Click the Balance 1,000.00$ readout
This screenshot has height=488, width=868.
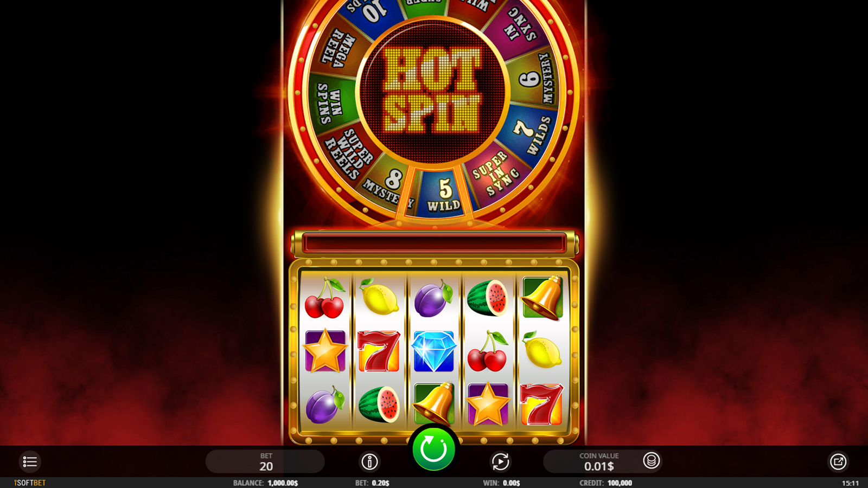[x=265, y=483]
